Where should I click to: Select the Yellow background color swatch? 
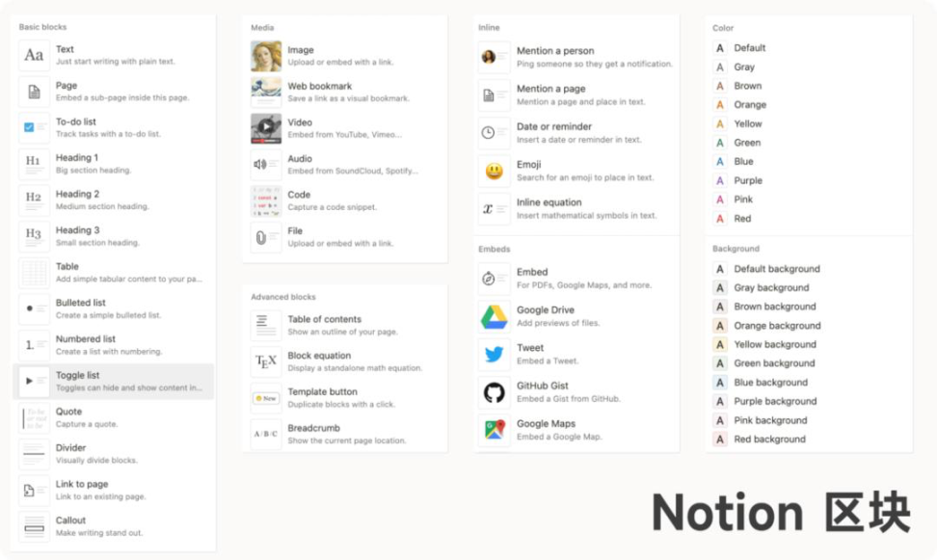point(720,344)
